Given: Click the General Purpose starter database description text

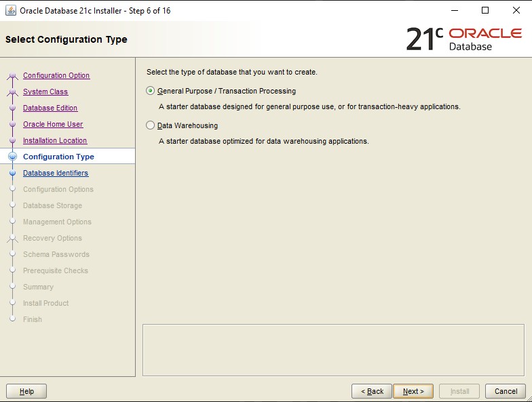Looking at the screenshot, I should click(x=309, y=107).
